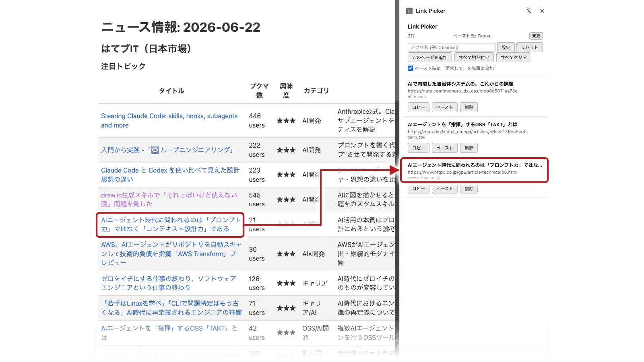644x362 pixels.
Task: Click the ブクマ数 column header
Action: point(259,91)
